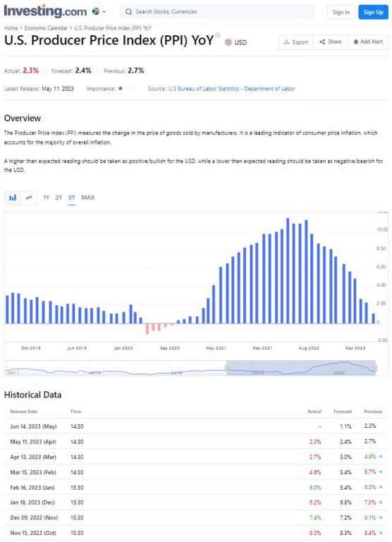Click the tallest blue bar in chart

click(x=288, y=271)
